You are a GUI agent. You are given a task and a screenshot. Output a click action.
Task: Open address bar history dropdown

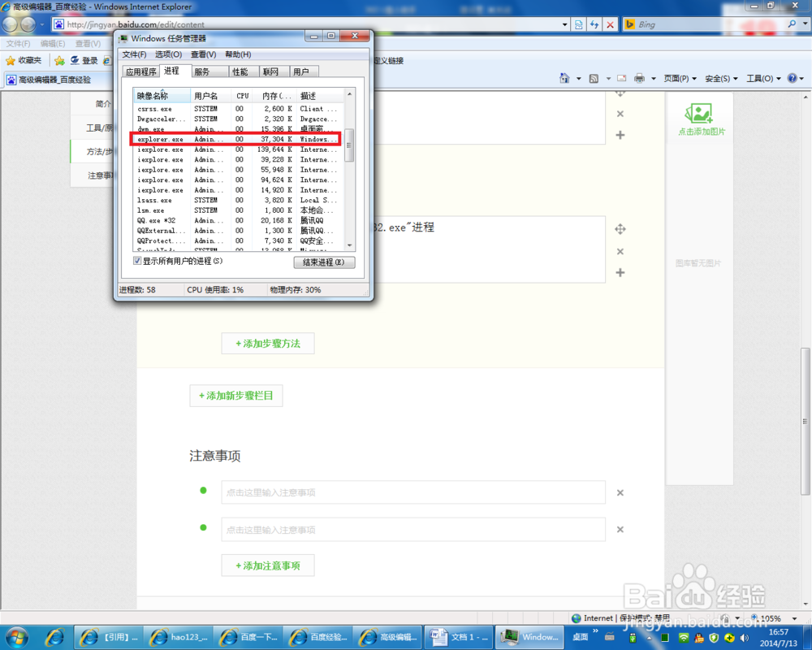point(564,24)
